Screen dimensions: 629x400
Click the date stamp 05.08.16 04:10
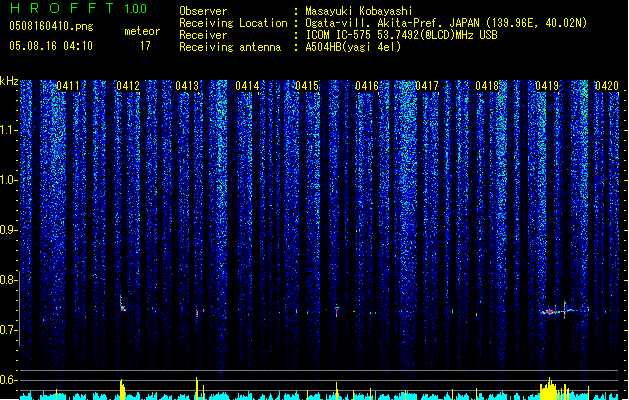point(51,46)
